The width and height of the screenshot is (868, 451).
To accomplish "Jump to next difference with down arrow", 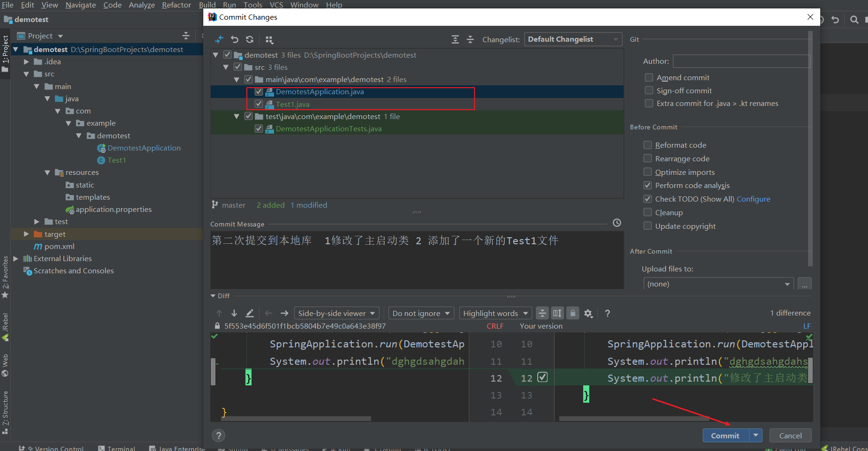I will point(234,313).
